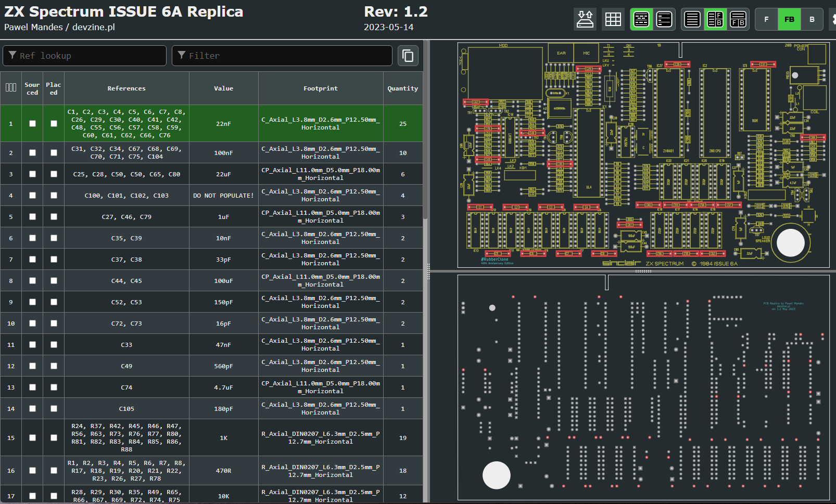Check Sourced for 22nF row
Image resolution: width=836 pixels, height=504 pixels.
tap(32, 123)
